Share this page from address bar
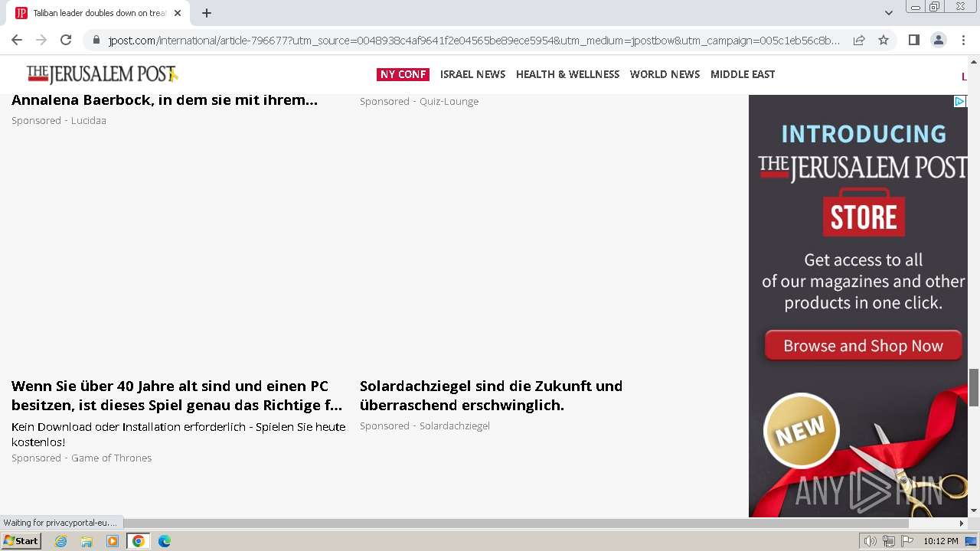 coord(859,40)
